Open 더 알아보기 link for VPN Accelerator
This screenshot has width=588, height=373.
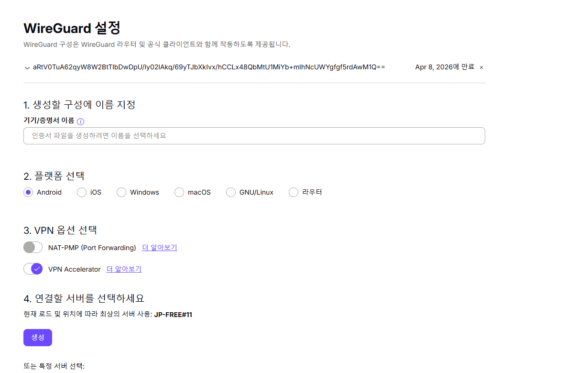coord(124,269)
